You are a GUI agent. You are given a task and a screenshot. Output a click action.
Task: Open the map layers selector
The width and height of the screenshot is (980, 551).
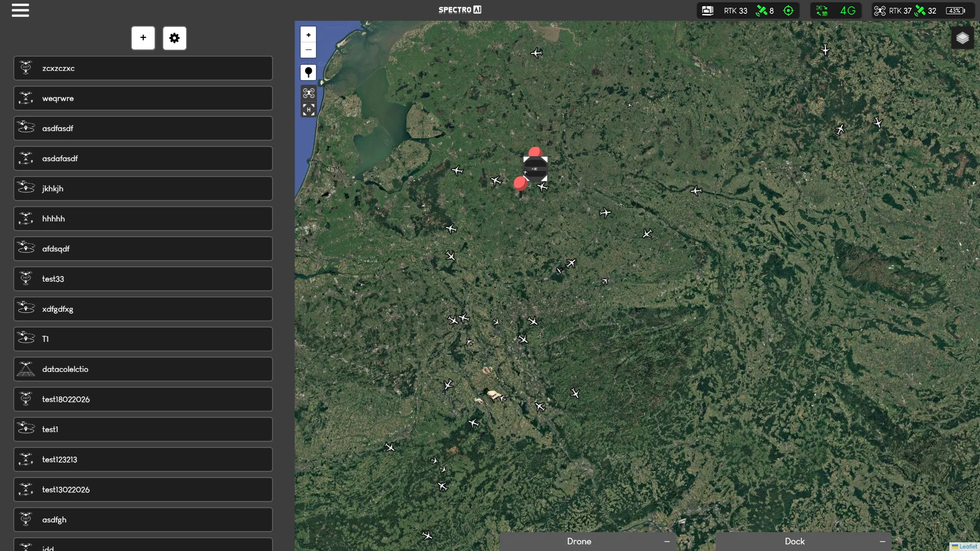coord(963,38)
